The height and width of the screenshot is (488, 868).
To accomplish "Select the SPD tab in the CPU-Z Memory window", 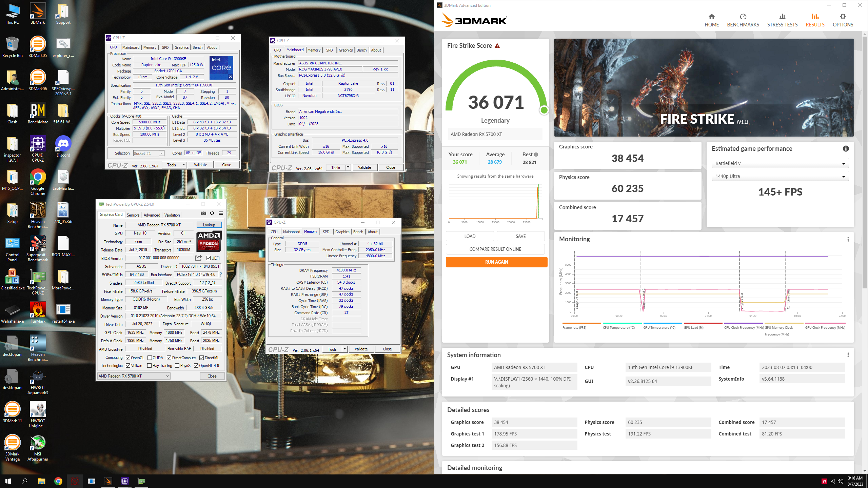I will (326, 232).
